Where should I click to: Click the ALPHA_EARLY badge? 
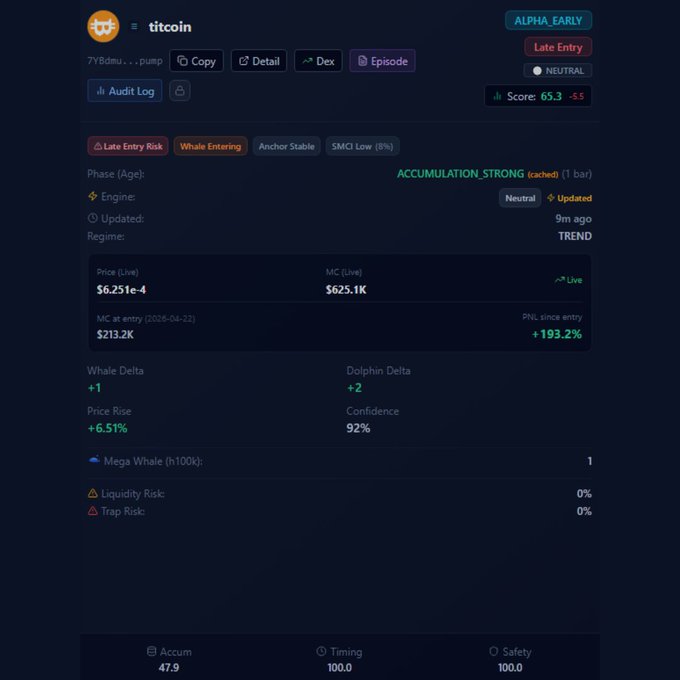[x=548, y=20]
